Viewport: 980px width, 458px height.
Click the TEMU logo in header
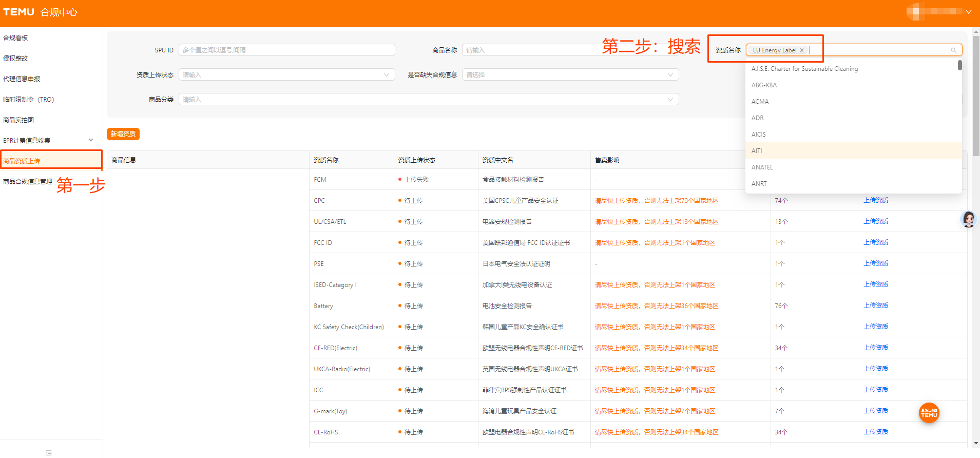tap(19, 12)
